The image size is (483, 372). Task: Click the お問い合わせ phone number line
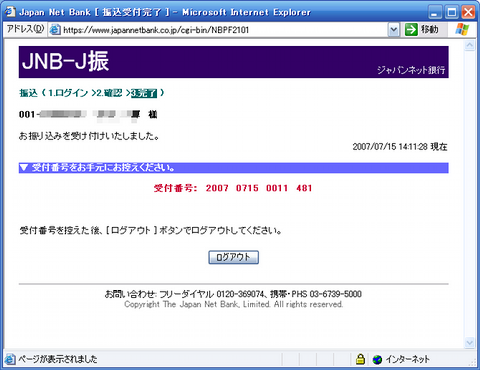233,294
